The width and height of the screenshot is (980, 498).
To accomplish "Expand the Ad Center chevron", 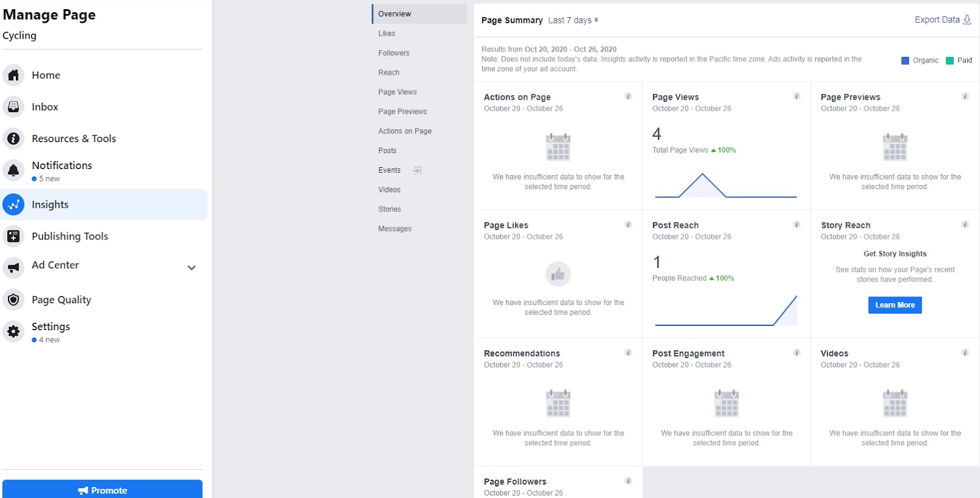I will coord(191,268).
